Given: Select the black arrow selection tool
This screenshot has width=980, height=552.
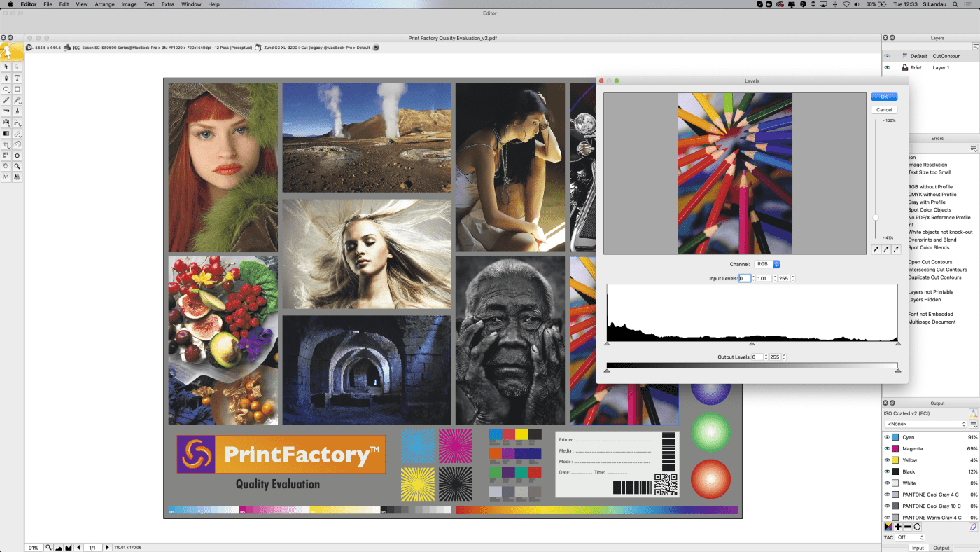Looking at the screenshot, I should 6,67.
